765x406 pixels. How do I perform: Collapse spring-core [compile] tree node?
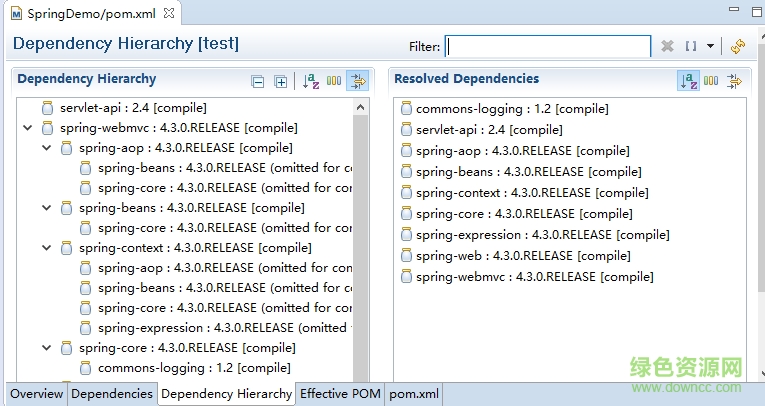click(x=47, y=348)
